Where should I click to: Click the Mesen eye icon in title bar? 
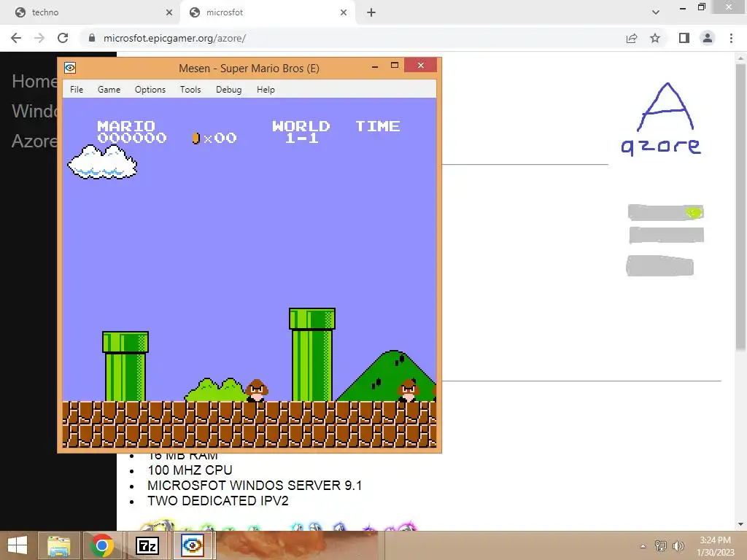70,68
